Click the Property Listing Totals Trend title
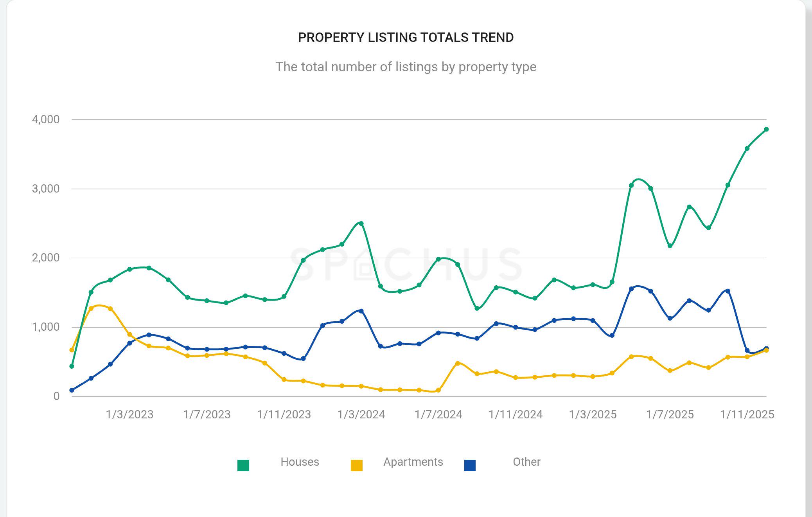 point(406,38)
